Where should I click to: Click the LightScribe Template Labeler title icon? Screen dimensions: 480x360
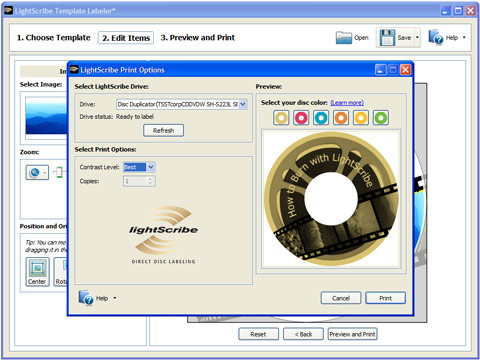[9, 11]
